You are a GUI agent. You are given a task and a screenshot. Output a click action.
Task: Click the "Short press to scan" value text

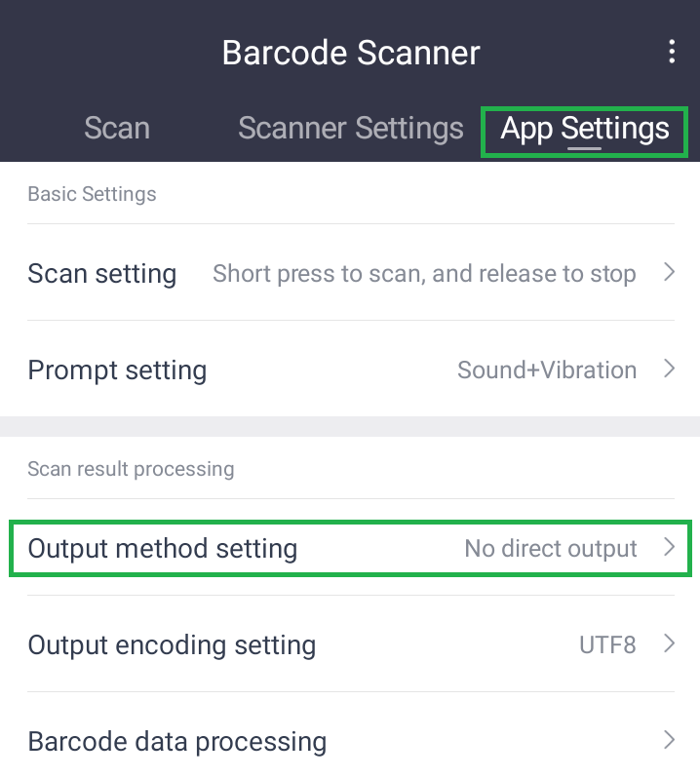[424, 274]
